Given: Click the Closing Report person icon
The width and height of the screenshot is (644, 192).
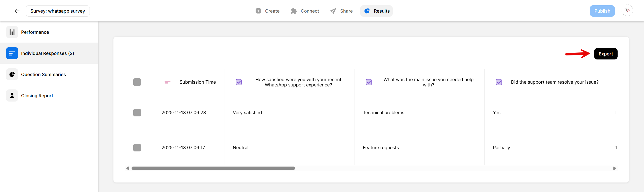Looking at the screenshot, I should click(x=12, y=95).
